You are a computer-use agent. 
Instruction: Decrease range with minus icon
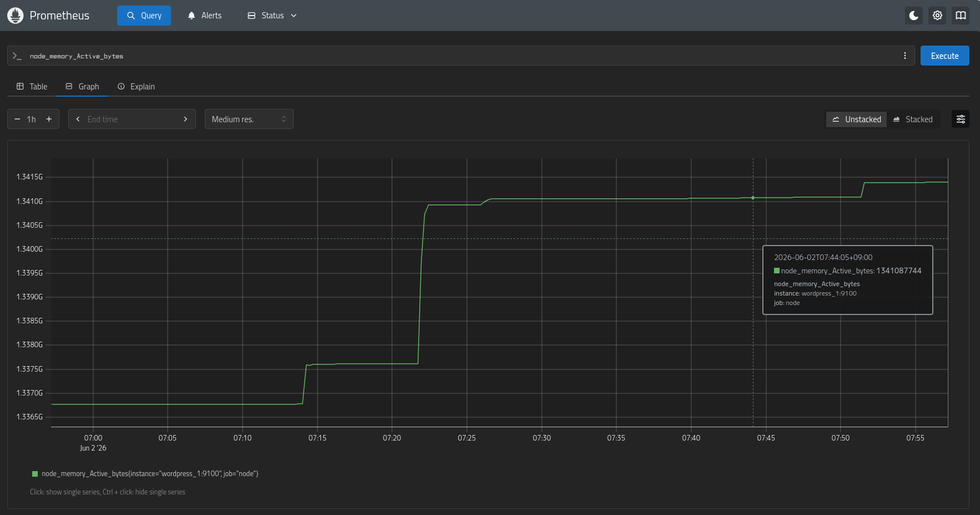click(17, 119)
